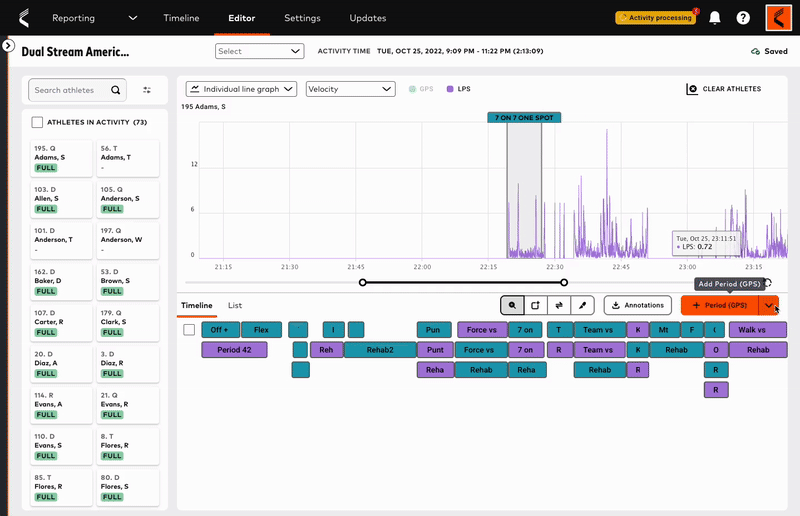Toggle the GPS data series legend
800x516 pixels.
(421, 89)
